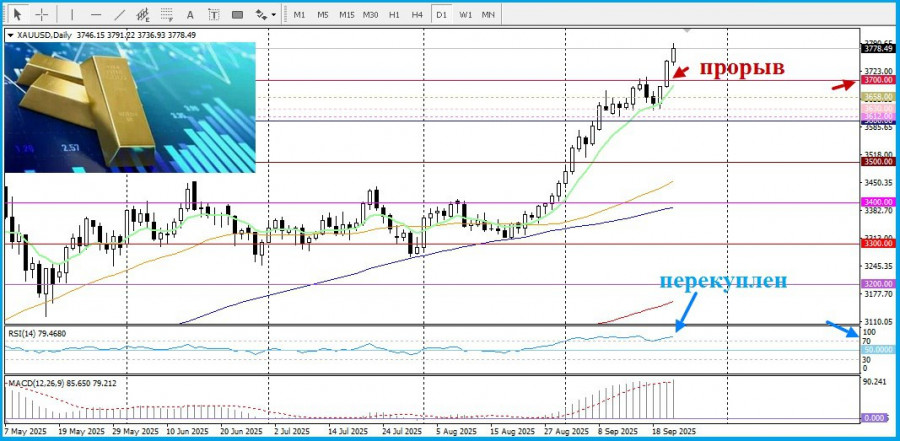Choose the horizontal line drawing tool
This screenshot has width=900, height=441.
coord(96,14)
